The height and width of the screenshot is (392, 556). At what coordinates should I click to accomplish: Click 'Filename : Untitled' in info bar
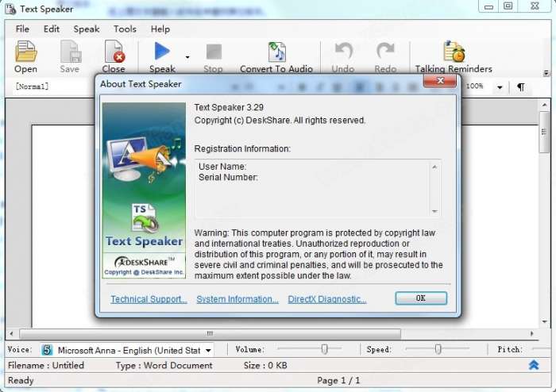click(46, 365)
